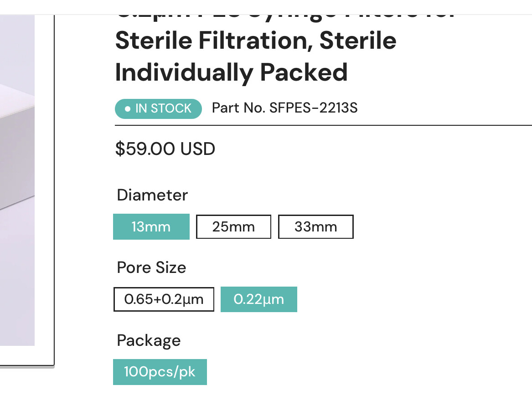This screenshot has height=411, width=532.
Task: Click the dot icon in stock badge
Action: [128, 109]
